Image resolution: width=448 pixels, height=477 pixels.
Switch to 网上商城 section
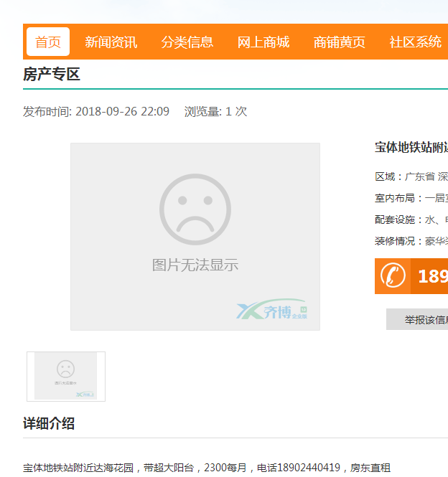263,42
